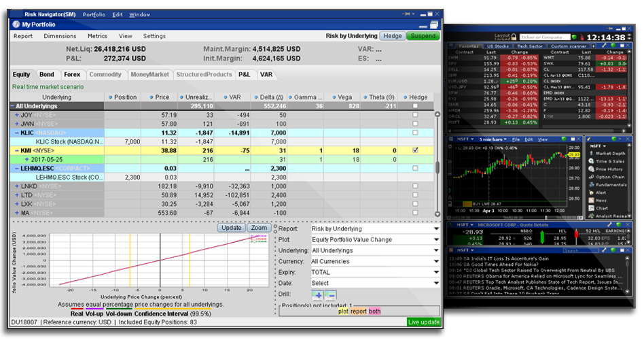Screen dimensions: 644x340
Task: Select US Stocks watchlist tab
Action: (498, 46)
